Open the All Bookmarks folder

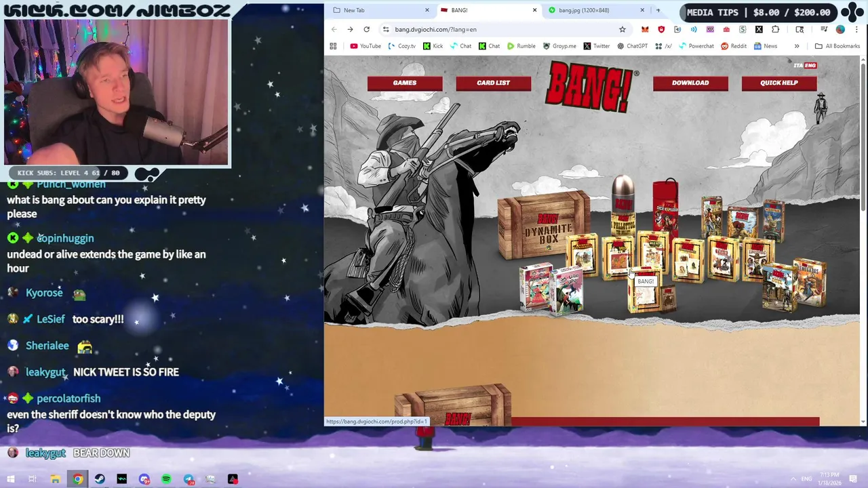(837, 46)
